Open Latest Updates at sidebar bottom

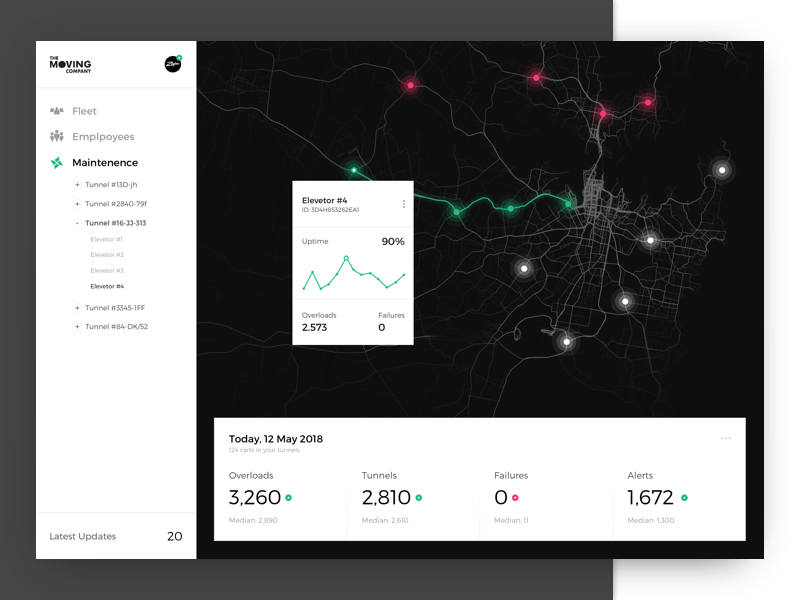point(83,537)
